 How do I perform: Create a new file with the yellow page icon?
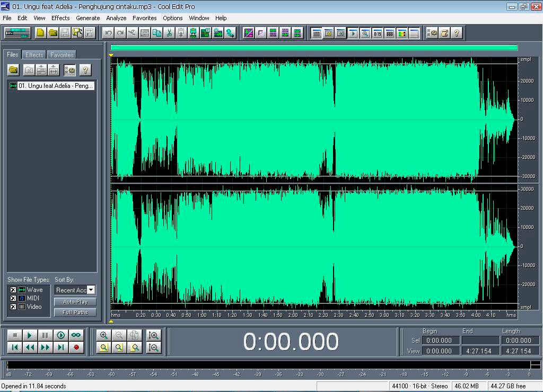tap(40, 33)
